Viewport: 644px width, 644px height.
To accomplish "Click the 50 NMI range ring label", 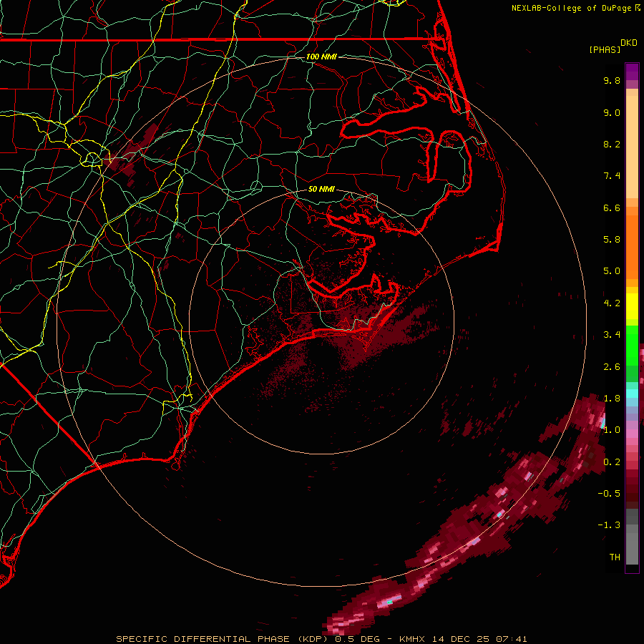I will (x=321, y=189).
